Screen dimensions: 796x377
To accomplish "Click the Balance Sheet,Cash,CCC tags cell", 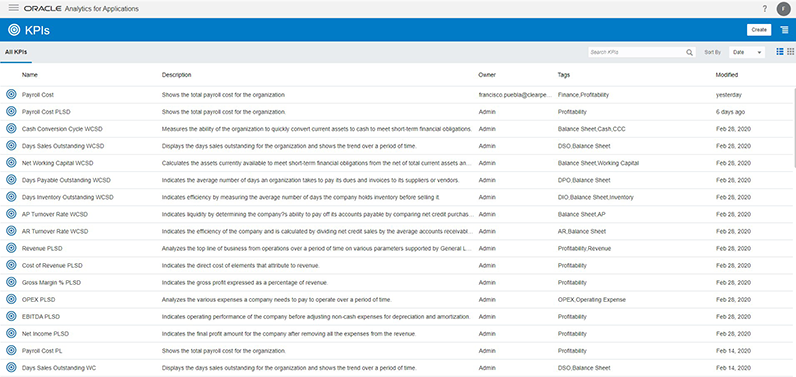I will click(x=591, y=129).
